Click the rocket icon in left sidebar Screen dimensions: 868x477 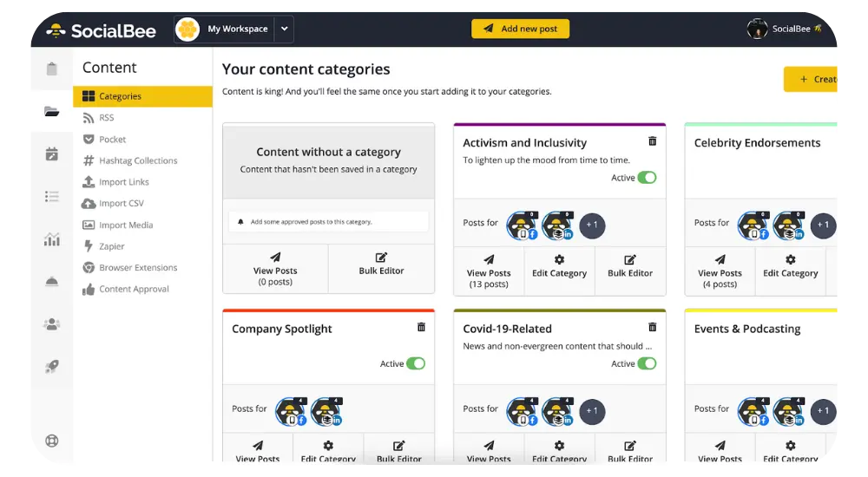pyautogui.click(x=51, y=367)
